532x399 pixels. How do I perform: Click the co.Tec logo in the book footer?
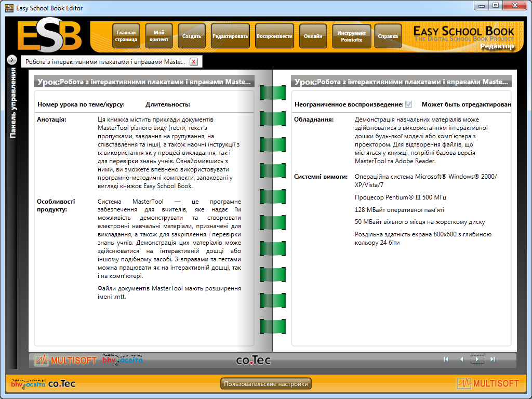(254, 360)
